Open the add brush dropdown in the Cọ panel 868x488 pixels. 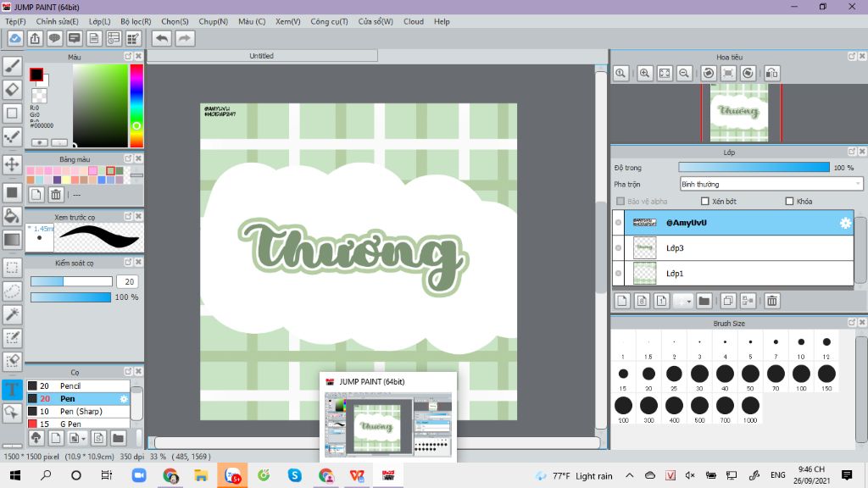point(84,439)
